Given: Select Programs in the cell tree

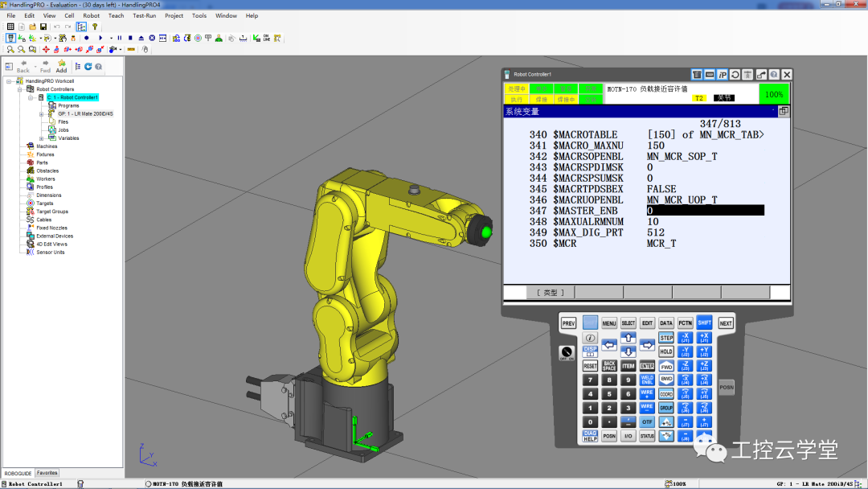Looking at the screenshot, I should coord(68,106).
